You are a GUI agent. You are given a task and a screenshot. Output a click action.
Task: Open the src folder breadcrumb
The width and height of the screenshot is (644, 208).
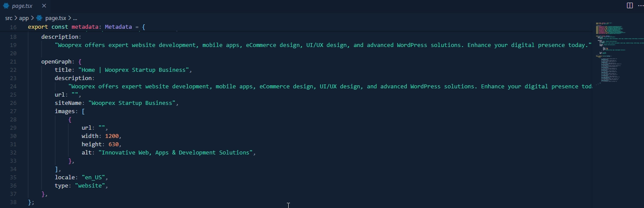pos(9,18)
